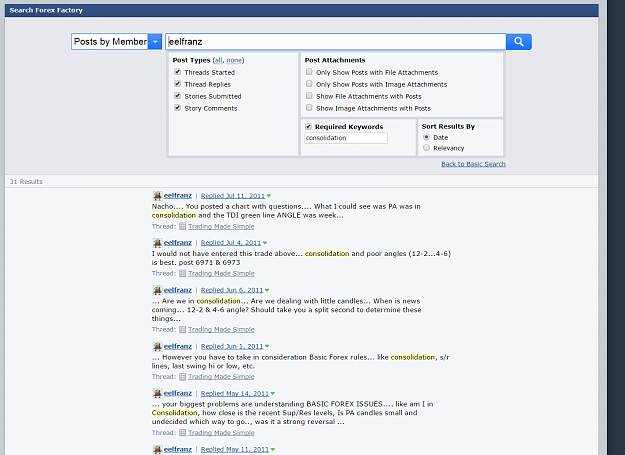Click the 'I would not have entered' snippet
This screenshot has height=455, width=625.
click(301, 258)
